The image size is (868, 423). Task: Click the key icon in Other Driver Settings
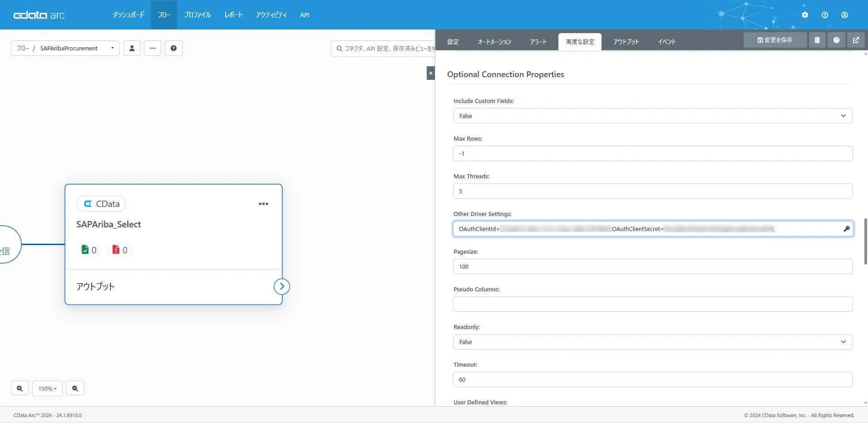[x=847, y=229]
